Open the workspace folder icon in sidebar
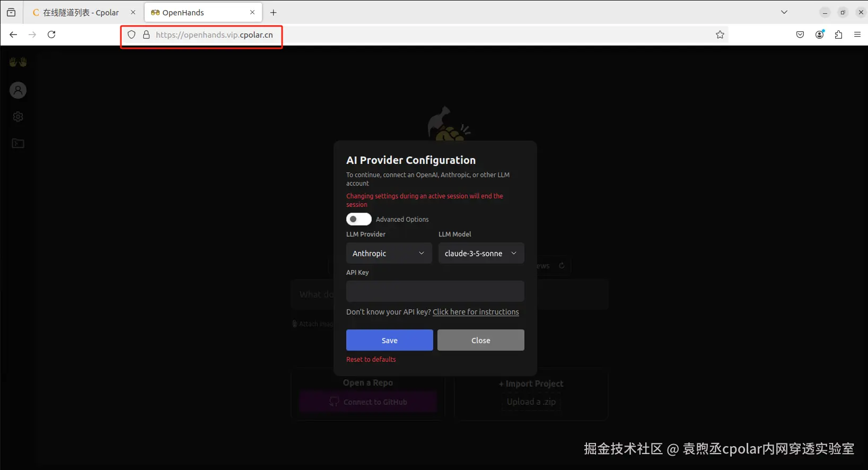Viewport: 868px width, 470px height. tap(18, 143)
